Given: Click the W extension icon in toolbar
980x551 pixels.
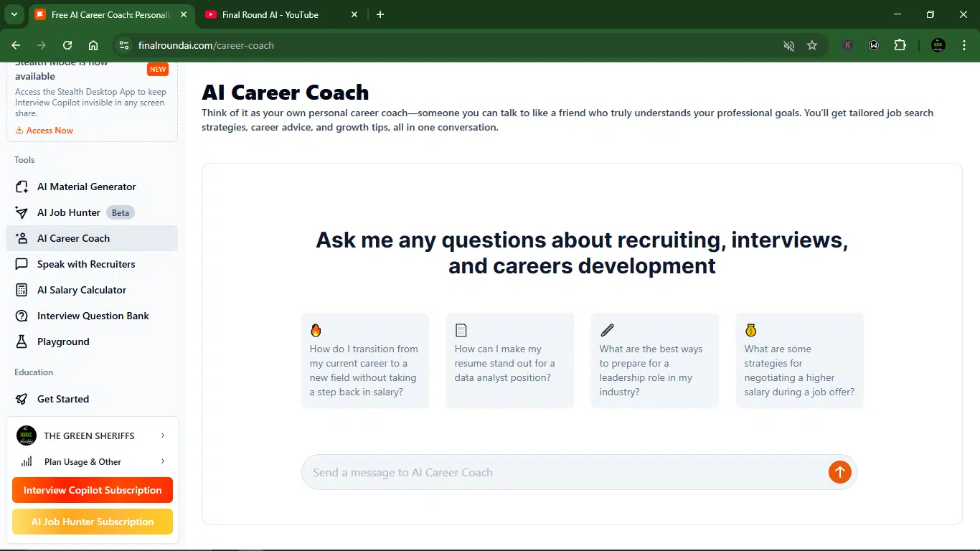Looking at the screenshot, I should coord(874,45).
